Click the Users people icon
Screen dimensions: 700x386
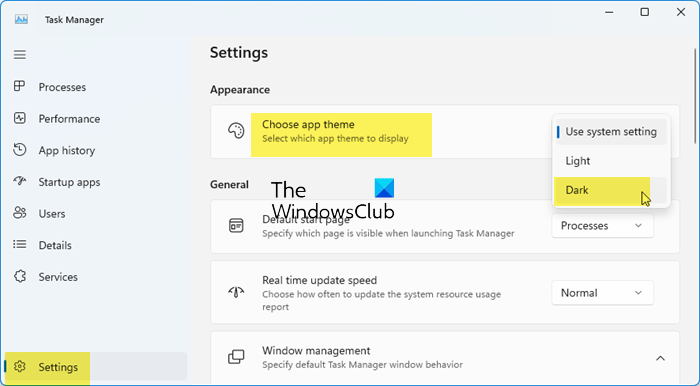20,213
